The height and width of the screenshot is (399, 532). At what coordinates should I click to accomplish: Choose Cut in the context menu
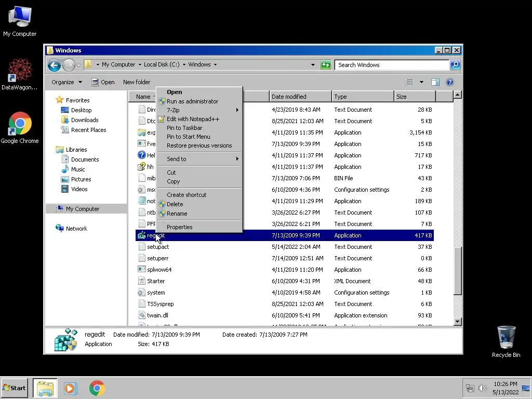click(x=199, y=172)
